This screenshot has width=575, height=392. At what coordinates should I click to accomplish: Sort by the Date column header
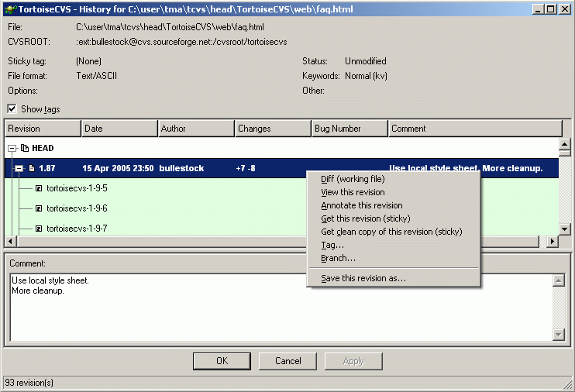point(119,129)
